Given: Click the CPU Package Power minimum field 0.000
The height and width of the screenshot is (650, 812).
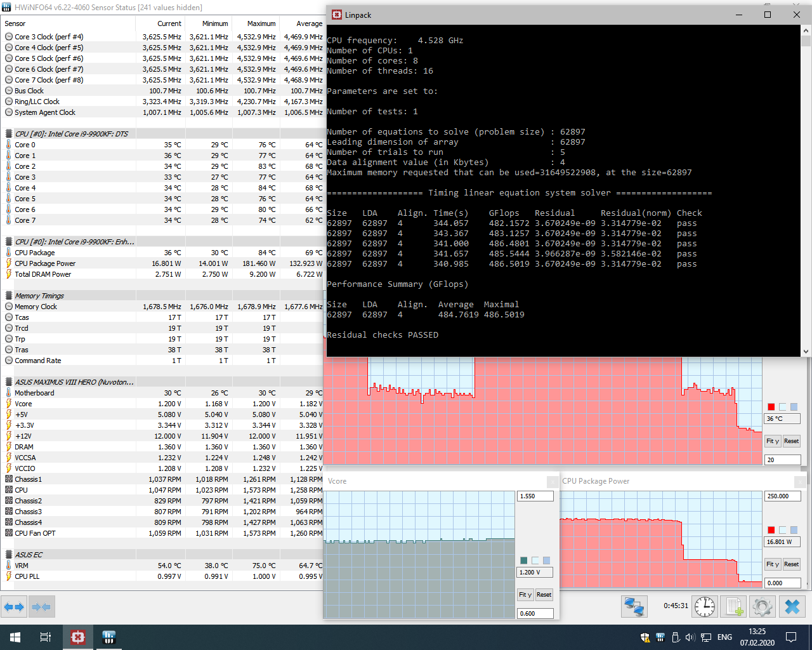Looking at the screenshot, I should [x=783, y=583].
